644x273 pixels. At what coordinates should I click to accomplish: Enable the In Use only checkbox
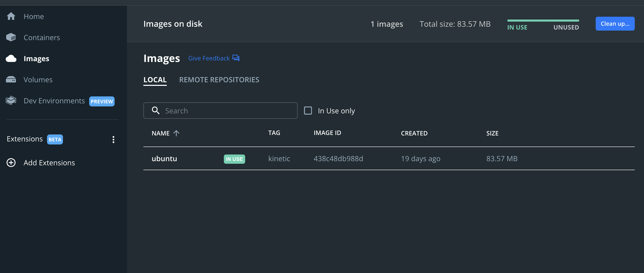coord(308,111)
